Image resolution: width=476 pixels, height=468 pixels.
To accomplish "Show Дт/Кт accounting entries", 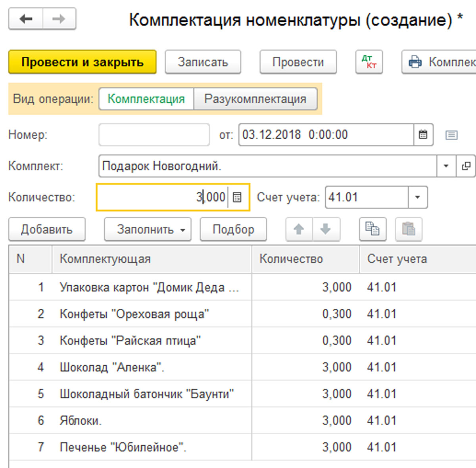I will 369,62.
